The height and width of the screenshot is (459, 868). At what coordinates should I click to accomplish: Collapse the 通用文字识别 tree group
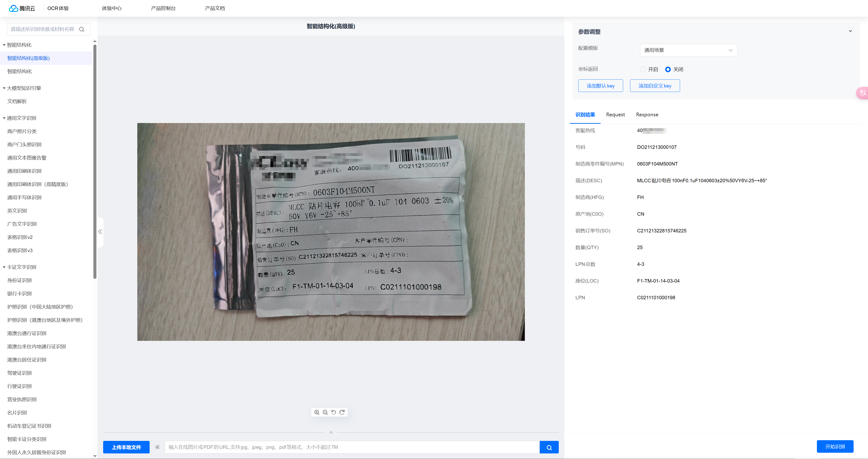[x=4, y=118]
